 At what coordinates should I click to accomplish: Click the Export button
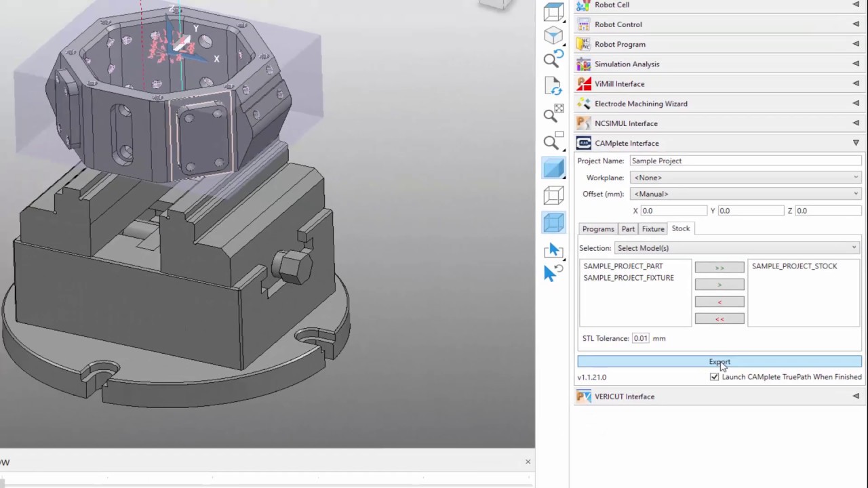(x=719, y=362)
